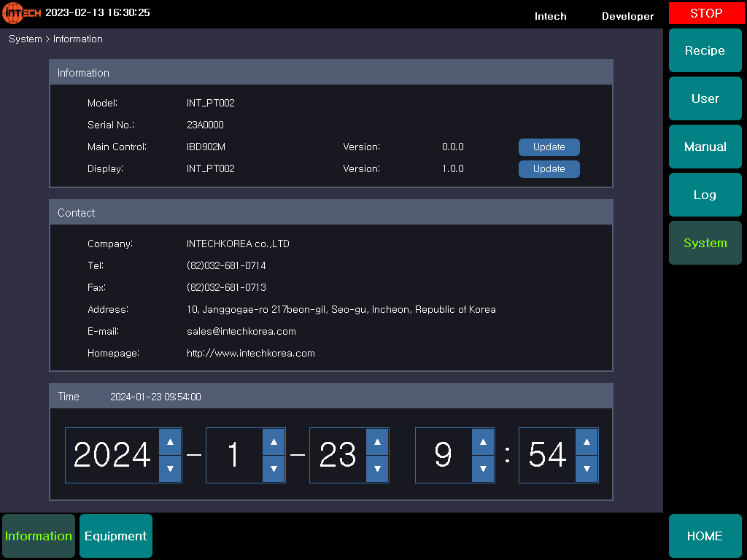Increment the month using up arrow
The height and width of the screenshot is (560, 747).
pyautogui.click(x=274, y=442)
